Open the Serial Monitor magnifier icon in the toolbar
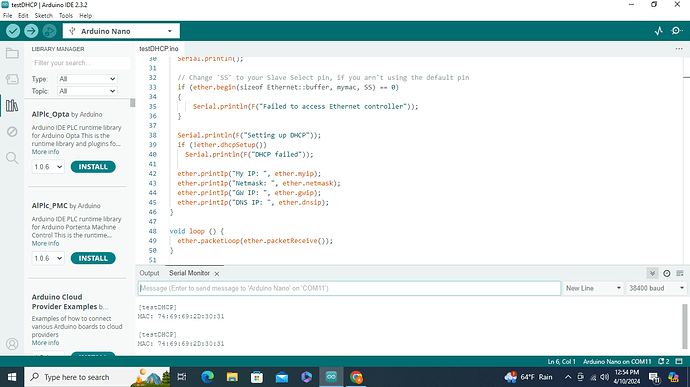 676,31
